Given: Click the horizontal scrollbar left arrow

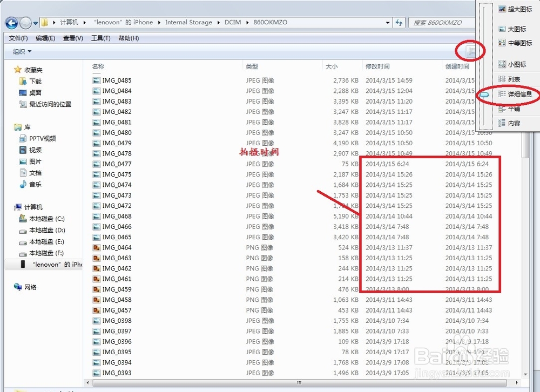Looking at the screenshot, I should point(88,383).
